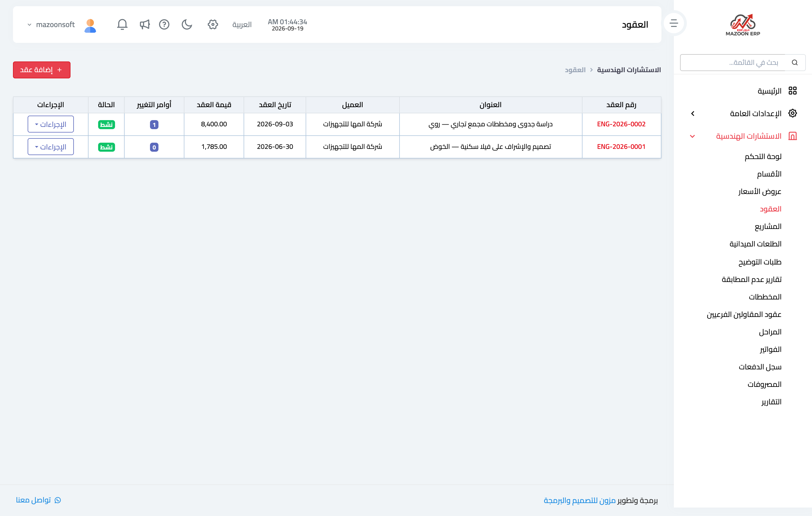Image resolution: width=812 pixels, height=516 pixels.
Task: Click change orders badge 0 for ENG-2026-0001
Action: 154,147
